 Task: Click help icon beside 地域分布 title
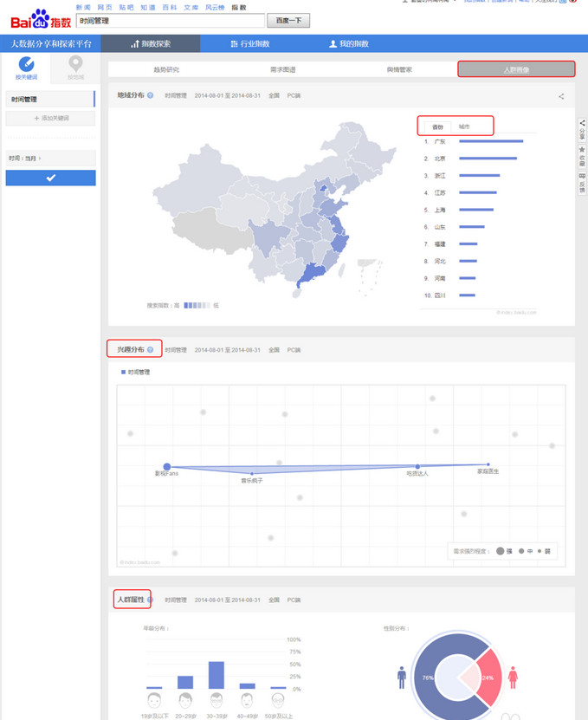click(x=151, y=95)
